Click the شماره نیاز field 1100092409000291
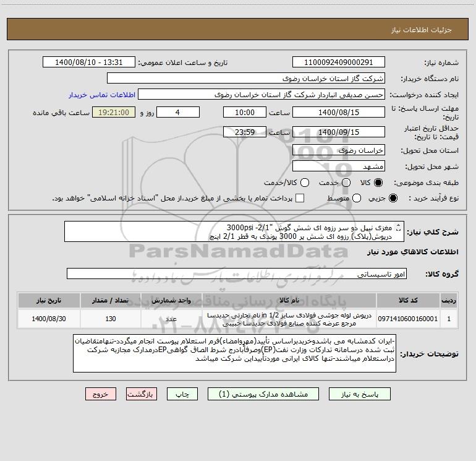 [339, 62]
